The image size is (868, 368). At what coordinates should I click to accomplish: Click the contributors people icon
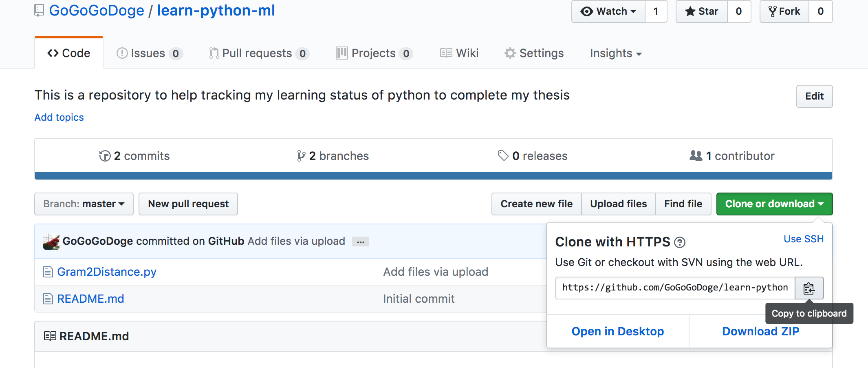(696, 155)
